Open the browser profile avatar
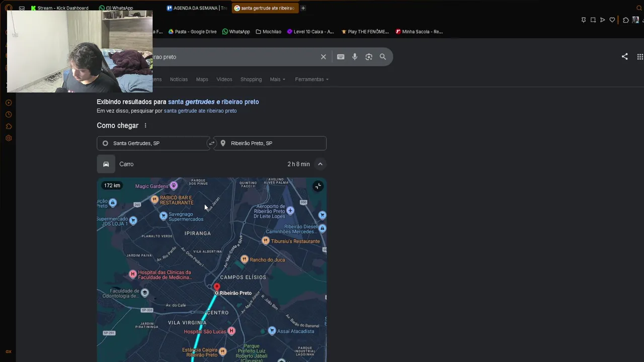 (635, 20)
